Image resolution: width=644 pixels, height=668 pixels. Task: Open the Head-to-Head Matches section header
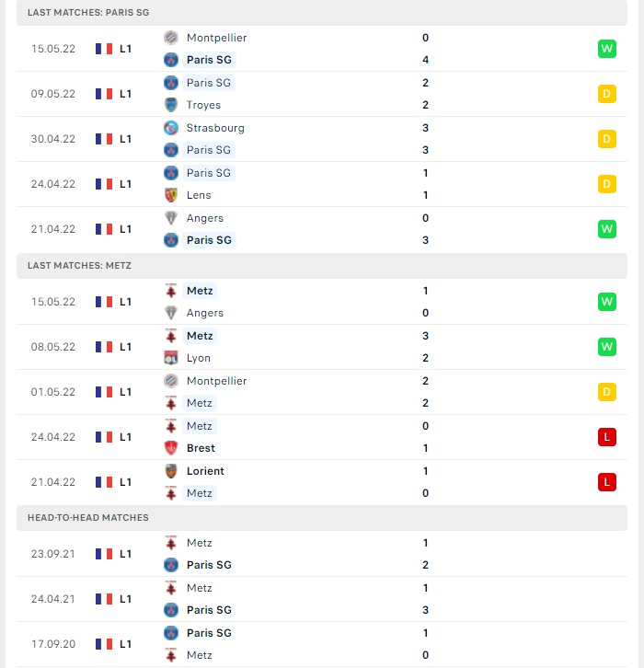click(x=322, y=518)
